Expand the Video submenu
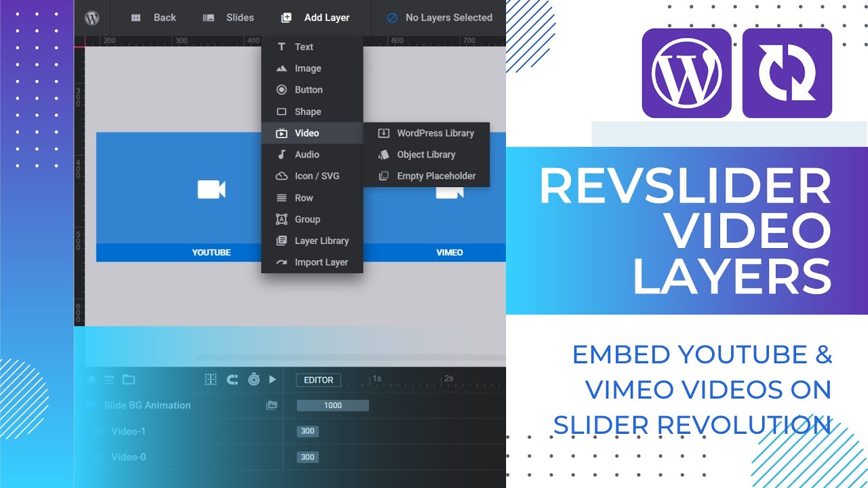Viewport: 868px width, 488px height. point(312,133)
